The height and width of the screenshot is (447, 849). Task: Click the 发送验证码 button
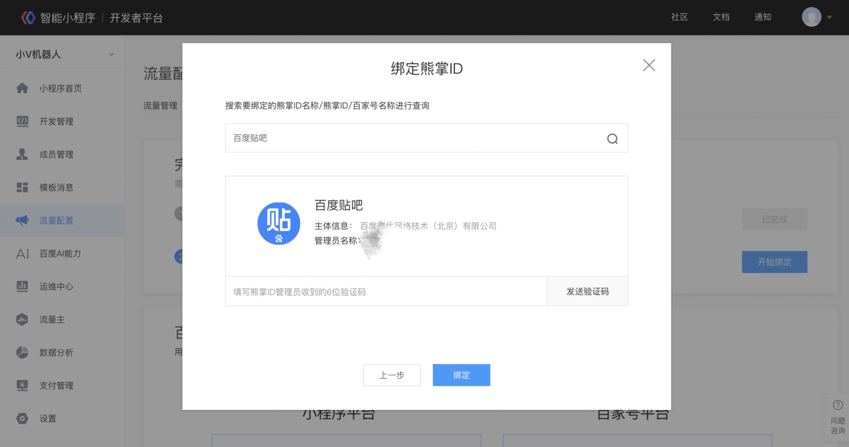[x=587, y=291]
